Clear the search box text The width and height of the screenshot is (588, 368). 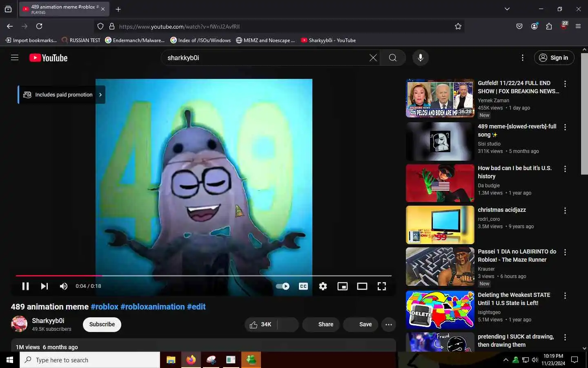(x=373, y=58)
